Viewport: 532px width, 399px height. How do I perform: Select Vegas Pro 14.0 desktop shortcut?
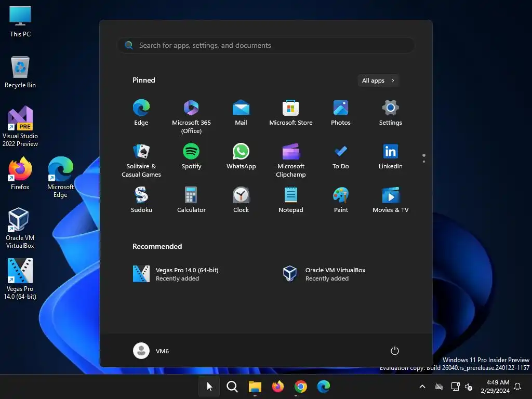20,279
